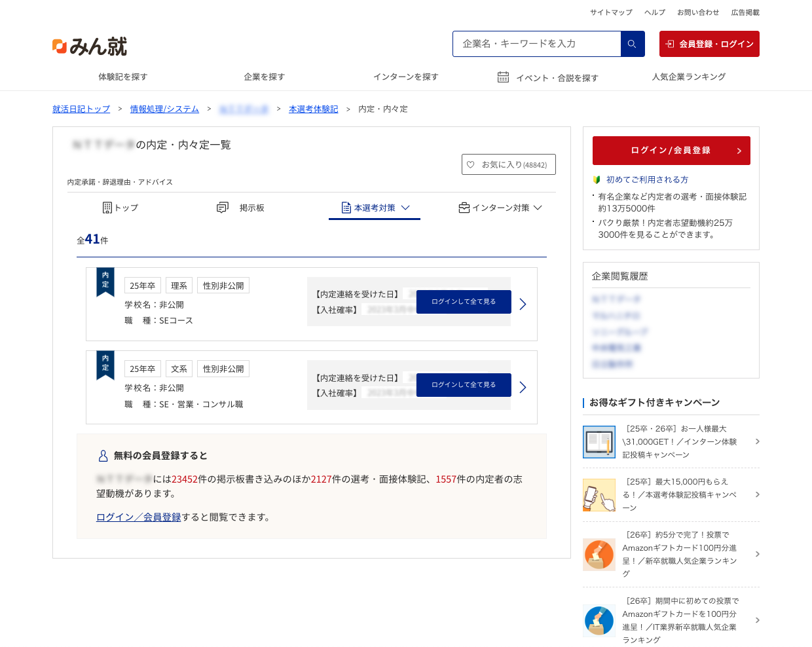The image size is (812, 647).
Task: Click the 内定承諾・辞退理由・アドバイス text
Action: click(x=120, y=182)
